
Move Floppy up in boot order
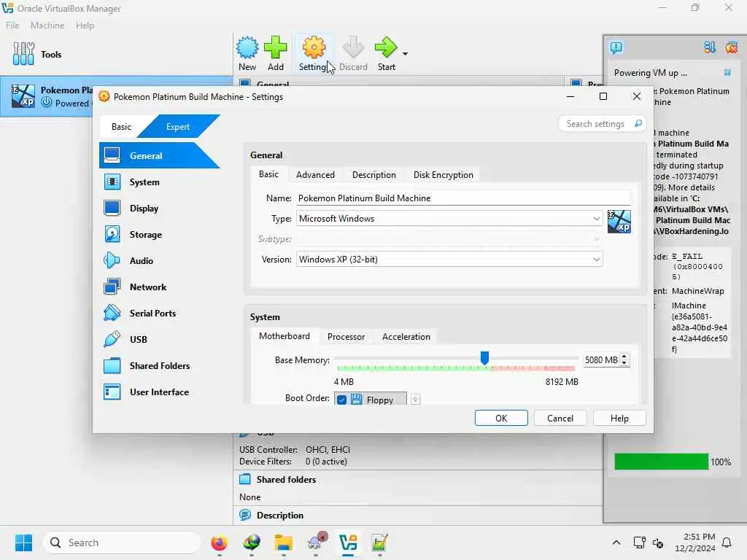click(x=415, y=400)
